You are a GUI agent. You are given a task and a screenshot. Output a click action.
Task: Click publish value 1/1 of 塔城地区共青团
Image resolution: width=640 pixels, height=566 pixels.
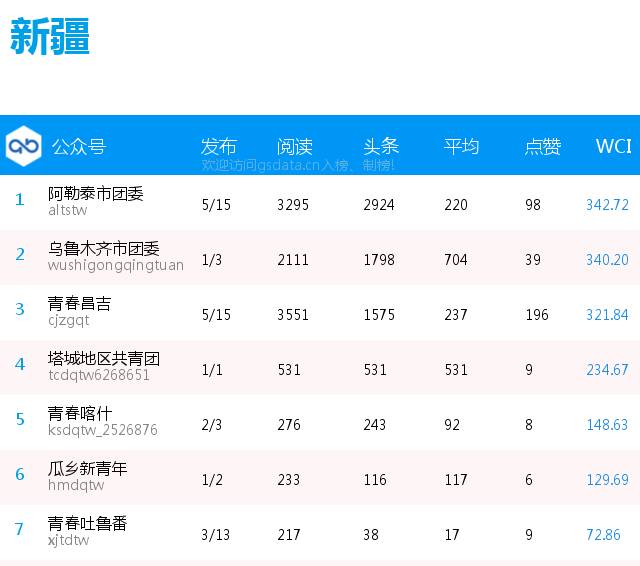(x=212, y=370)
